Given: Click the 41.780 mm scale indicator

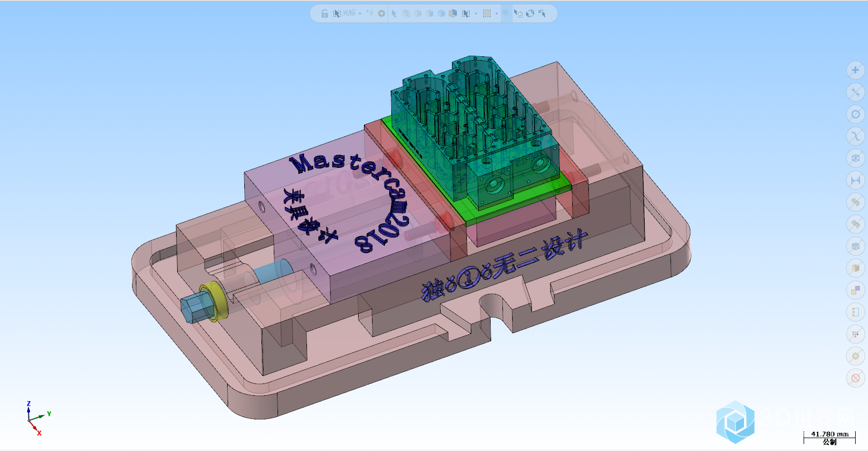Looking at the screenshot, I should (x=829, y=438).
